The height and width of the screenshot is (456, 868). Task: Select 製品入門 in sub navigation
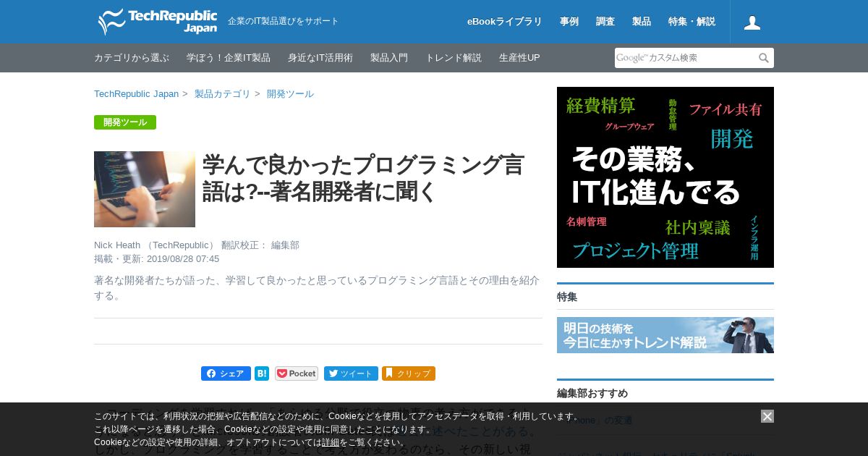coord(389,58)
